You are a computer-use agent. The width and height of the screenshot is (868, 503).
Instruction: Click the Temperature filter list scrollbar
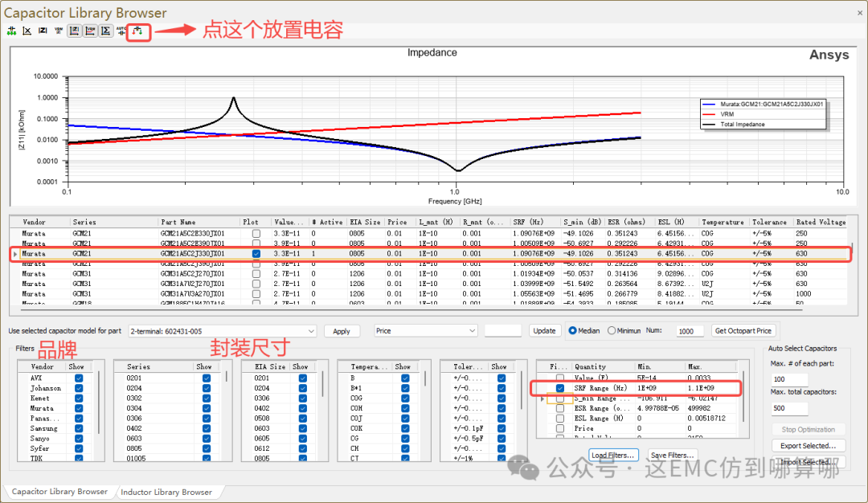pyautogui.click(x=426, y=378)
